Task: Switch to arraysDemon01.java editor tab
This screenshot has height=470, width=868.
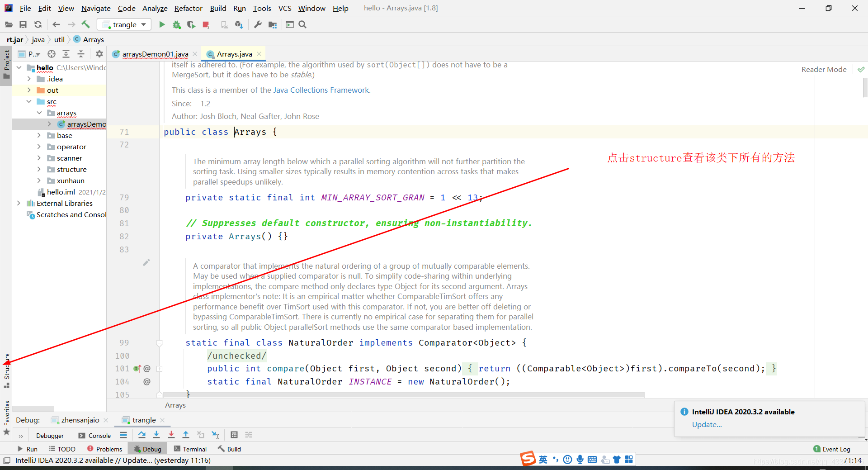Action: click(x=155, y=54)
